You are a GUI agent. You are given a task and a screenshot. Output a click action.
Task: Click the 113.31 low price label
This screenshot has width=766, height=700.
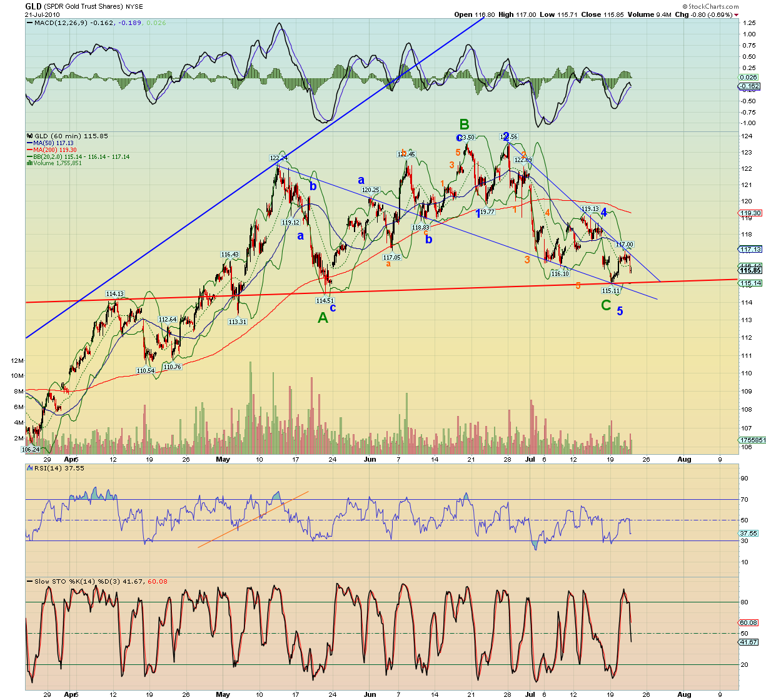(x=237, y=322)
